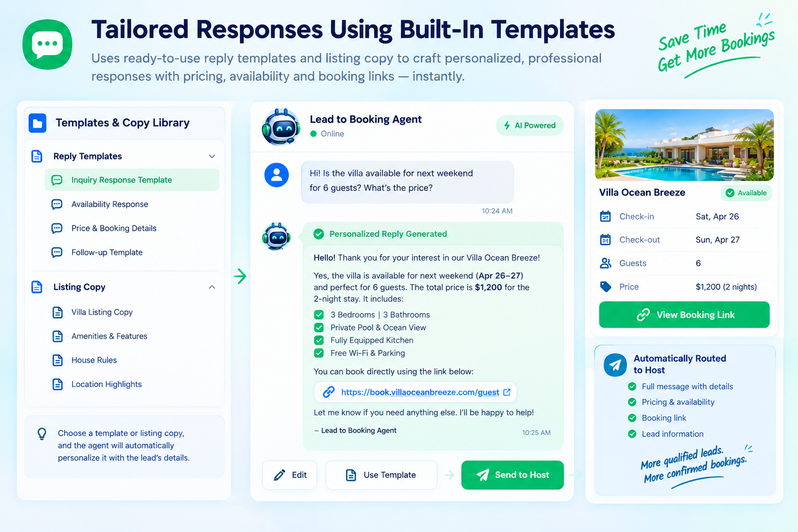Click the 10:25 AM timestamp
Viewport: 798px width, 532px height.
[x=536, y=432]
